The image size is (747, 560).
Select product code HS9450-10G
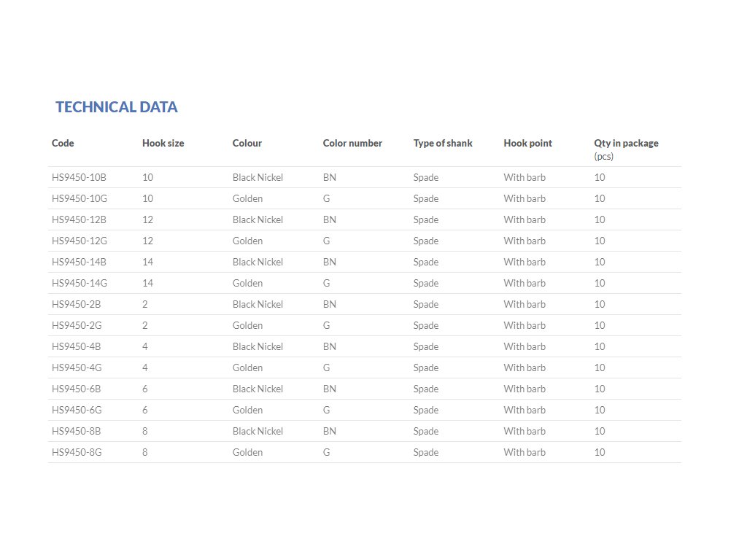point(79,198)
